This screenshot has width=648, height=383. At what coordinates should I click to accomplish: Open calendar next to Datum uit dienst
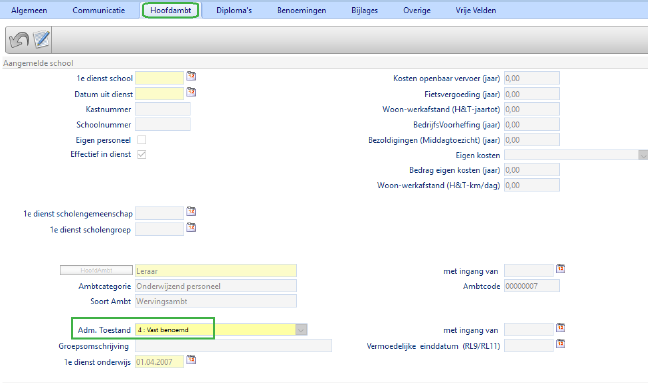191,92
